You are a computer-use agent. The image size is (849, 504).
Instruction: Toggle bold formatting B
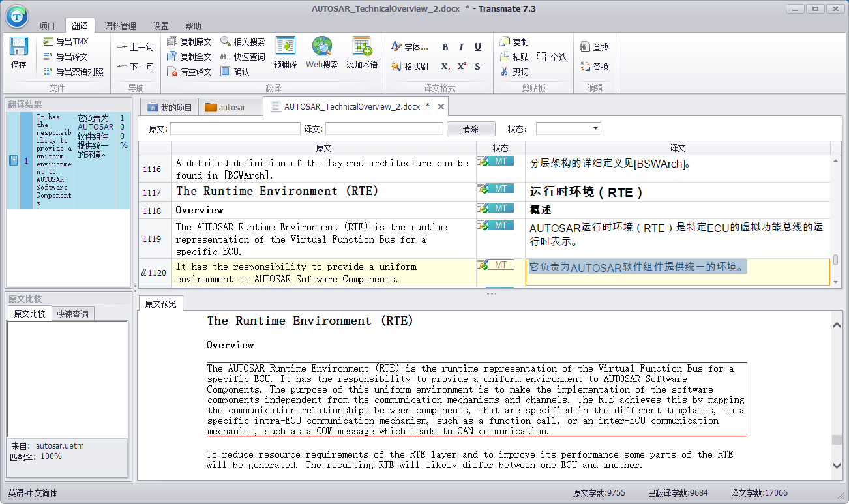[445, 47]
